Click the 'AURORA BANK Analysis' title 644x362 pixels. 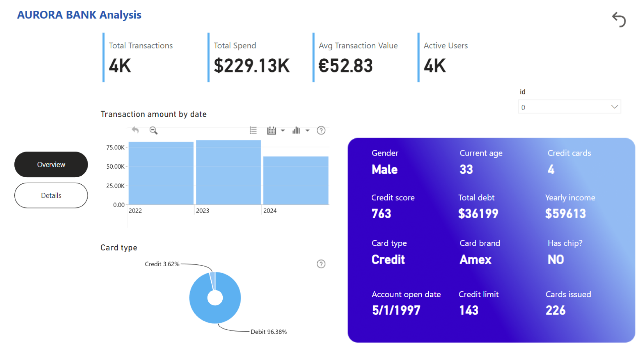tap(79, 15)
